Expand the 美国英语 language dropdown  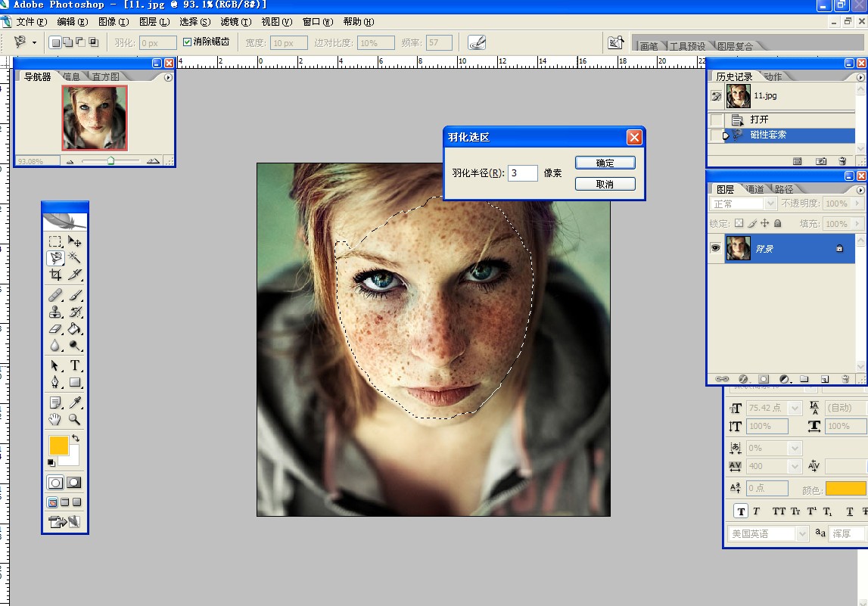[x=768, y=533]
